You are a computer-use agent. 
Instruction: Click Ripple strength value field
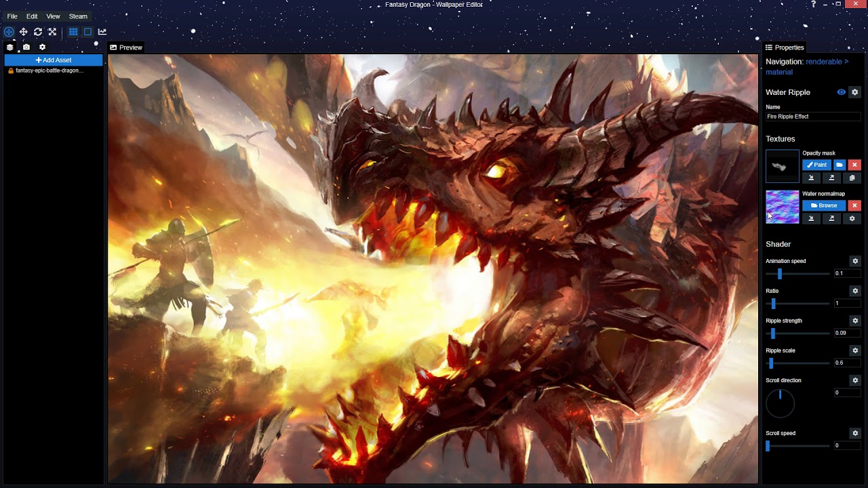click(x=847, y=333)
